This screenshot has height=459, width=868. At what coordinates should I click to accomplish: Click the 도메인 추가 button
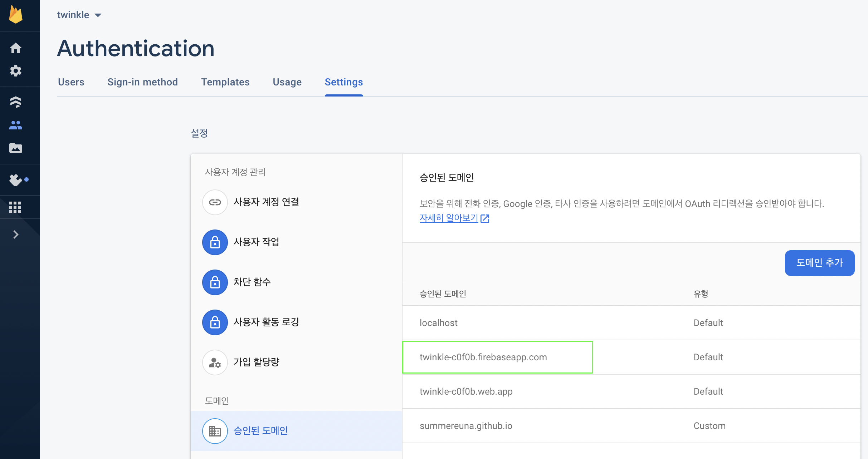click(819, 263)
